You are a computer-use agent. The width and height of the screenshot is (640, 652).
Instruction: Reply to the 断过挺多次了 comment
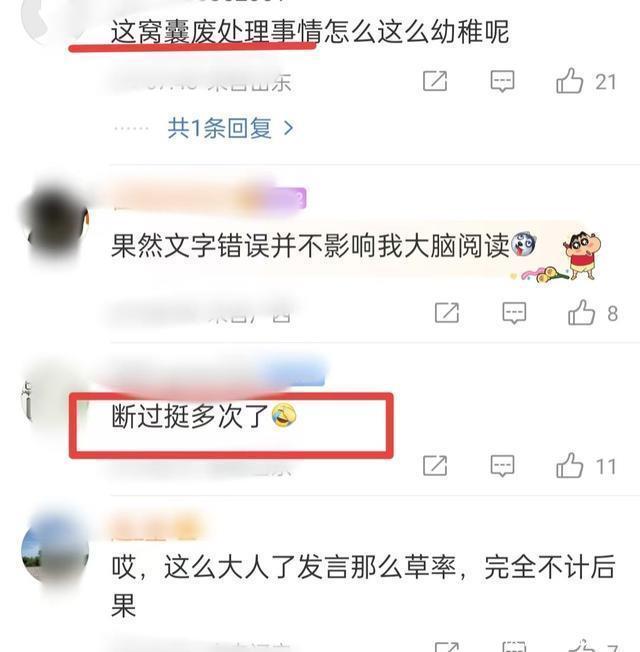[x=502, y=465]
